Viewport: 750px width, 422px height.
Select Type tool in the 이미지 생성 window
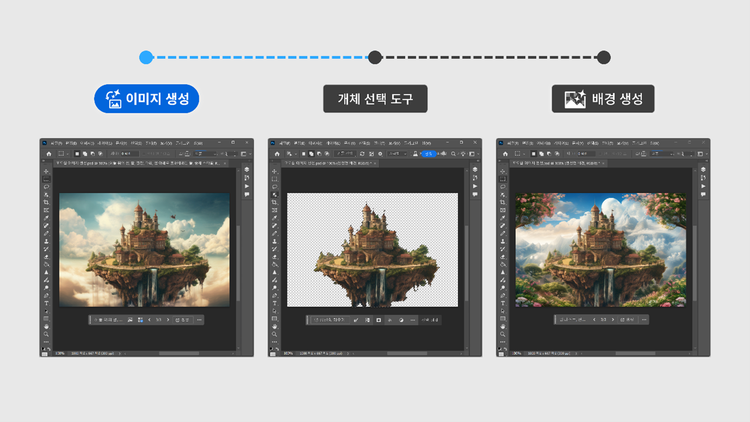click(x=46, y=303)
